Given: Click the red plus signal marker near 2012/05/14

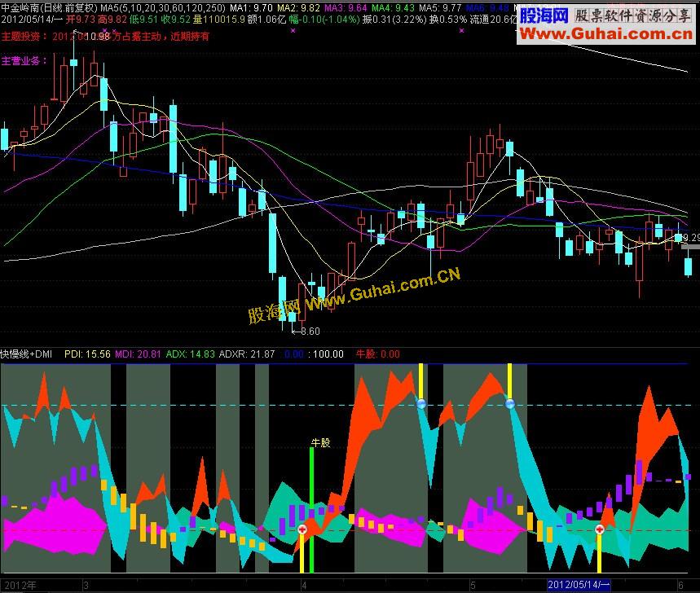Looking at the screenshot, I should click(x=599, y=529).
